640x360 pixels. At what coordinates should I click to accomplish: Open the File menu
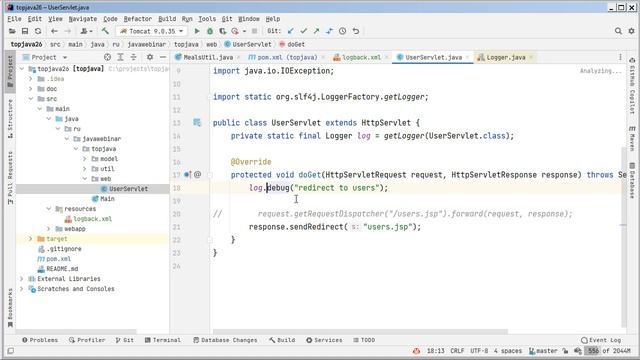[x=14, y=19]
